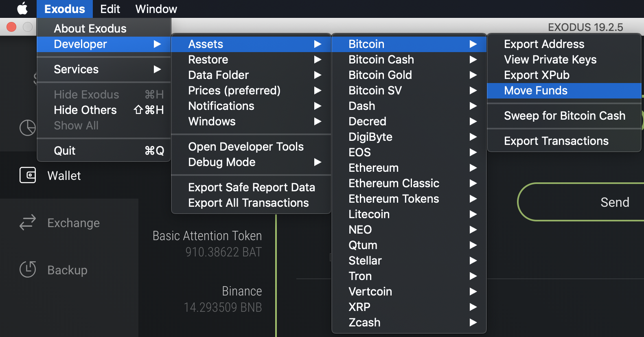Image resolution: width=644 pixels, height=337 pixels.
Task: Select About Exodus
Action: [x=104, y=28]
